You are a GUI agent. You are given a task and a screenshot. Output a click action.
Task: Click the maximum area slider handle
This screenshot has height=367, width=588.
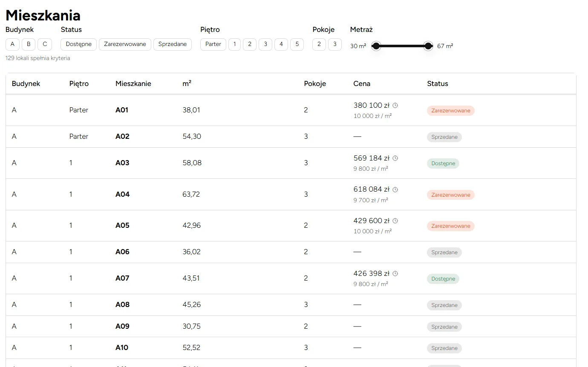click(428, 46)
